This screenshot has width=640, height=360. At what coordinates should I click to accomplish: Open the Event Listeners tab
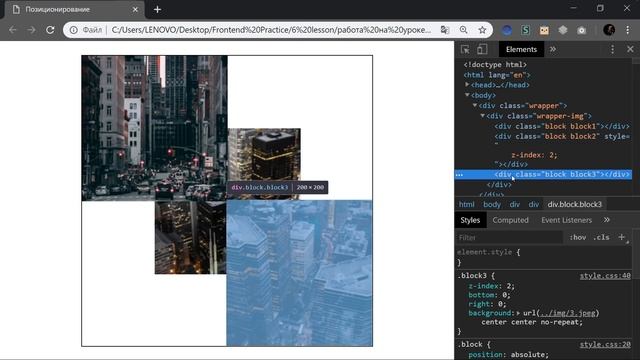click(x=567, y=220)
